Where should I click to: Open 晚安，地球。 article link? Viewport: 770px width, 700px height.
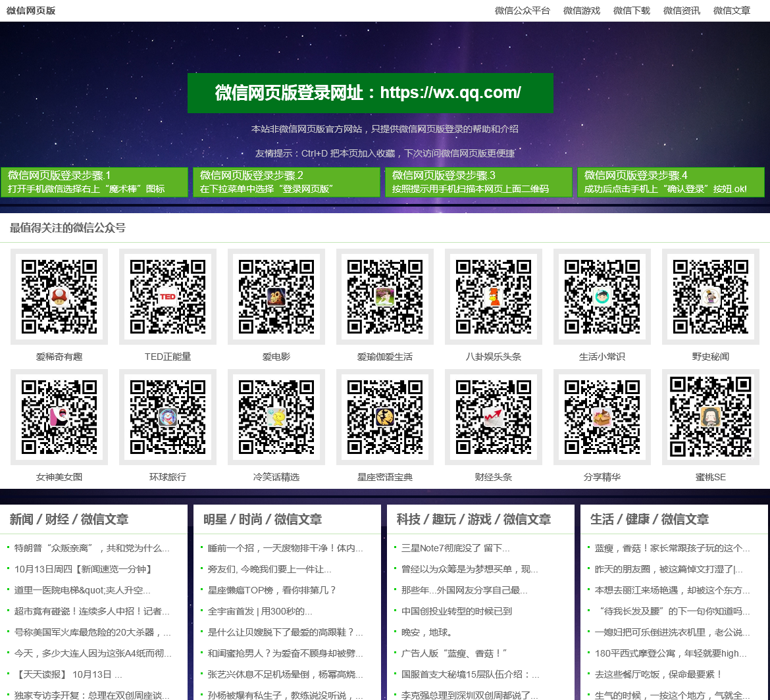point(426,633)
